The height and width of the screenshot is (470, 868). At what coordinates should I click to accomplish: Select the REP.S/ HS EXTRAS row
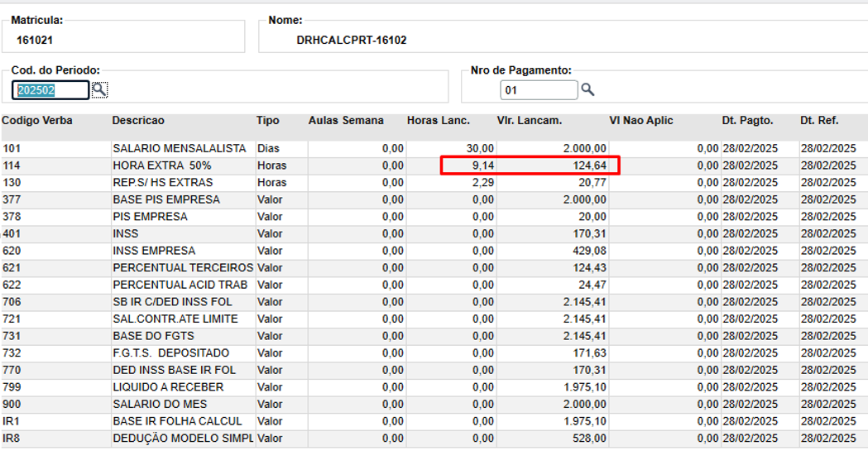(162, 183)
